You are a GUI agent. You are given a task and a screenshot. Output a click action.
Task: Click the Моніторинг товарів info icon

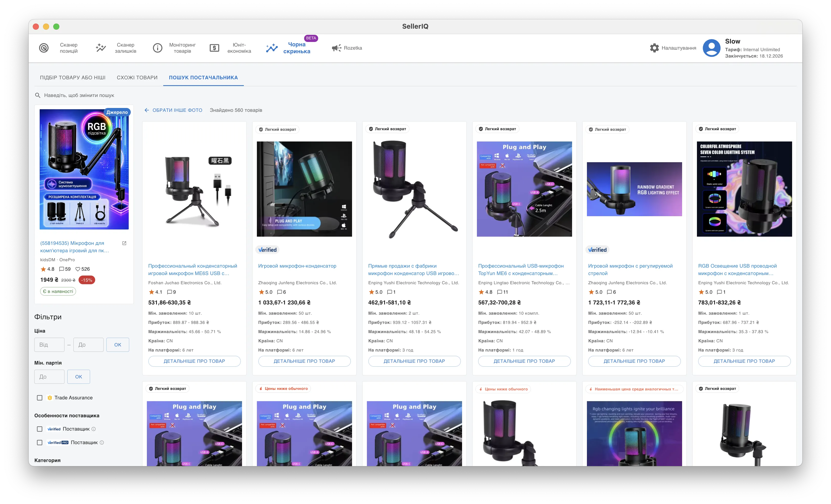click(x=158, y=48)
